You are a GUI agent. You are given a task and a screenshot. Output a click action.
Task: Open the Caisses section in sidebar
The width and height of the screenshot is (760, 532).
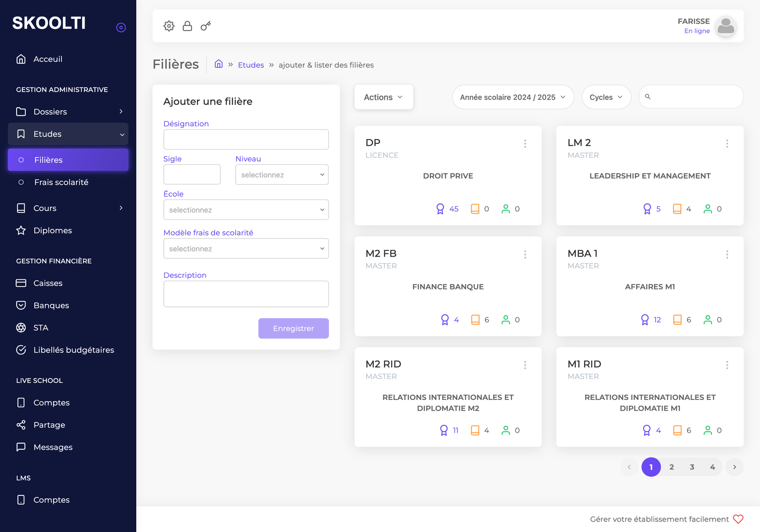click(47, 283)
